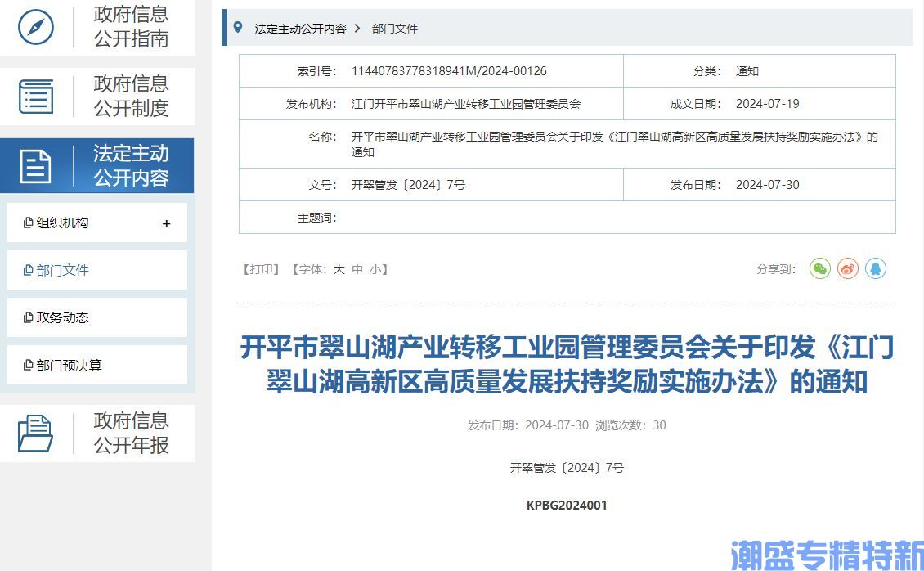
Task: Click the small page icon before 部门预决算
Action: click(28, 366)
